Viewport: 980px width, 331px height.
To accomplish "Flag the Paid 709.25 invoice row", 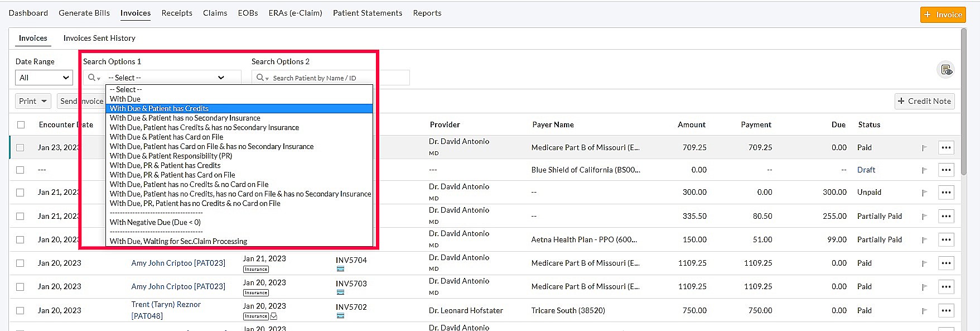I will coord(924,148).
